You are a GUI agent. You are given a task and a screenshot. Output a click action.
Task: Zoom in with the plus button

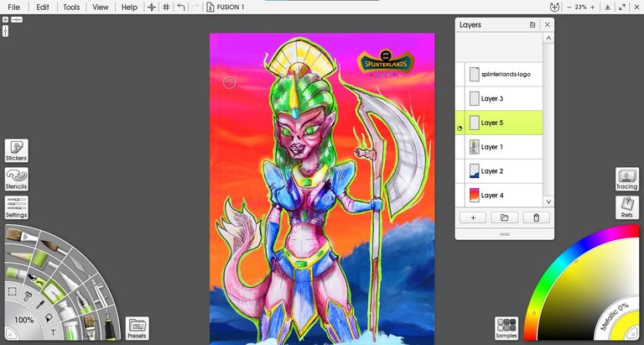(592, 8)
